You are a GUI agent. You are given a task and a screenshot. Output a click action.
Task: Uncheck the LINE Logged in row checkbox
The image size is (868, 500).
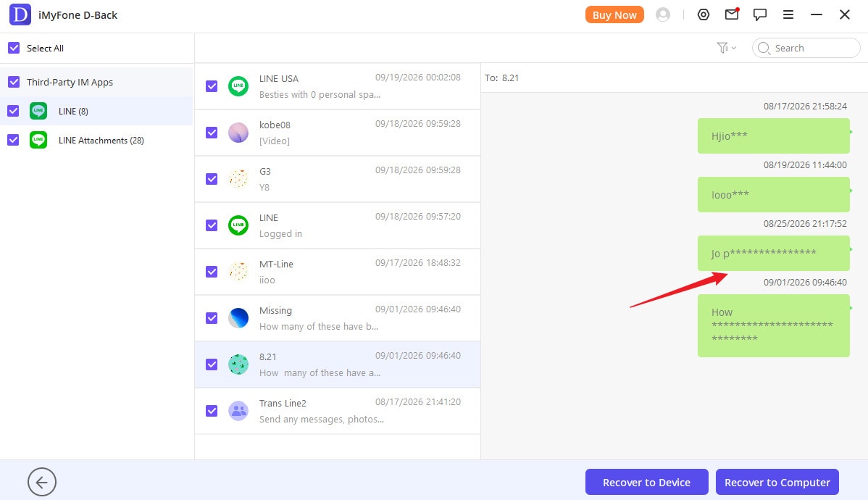[212, 225]
